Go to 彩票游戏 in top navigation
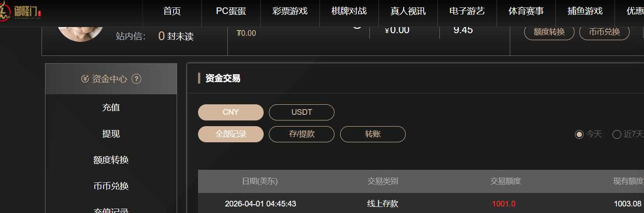 pos(290,11)
